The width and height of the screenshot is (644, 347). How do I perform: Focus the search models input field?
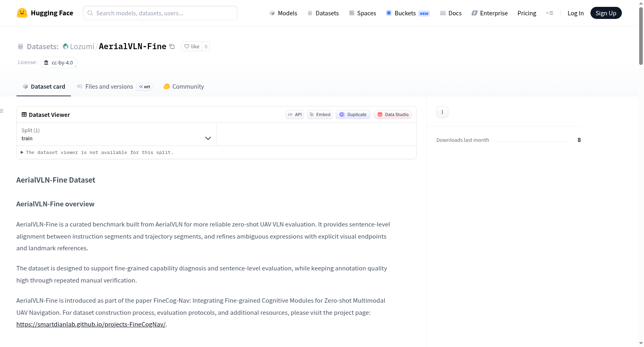pyautogui.click(x=160, y=13)
